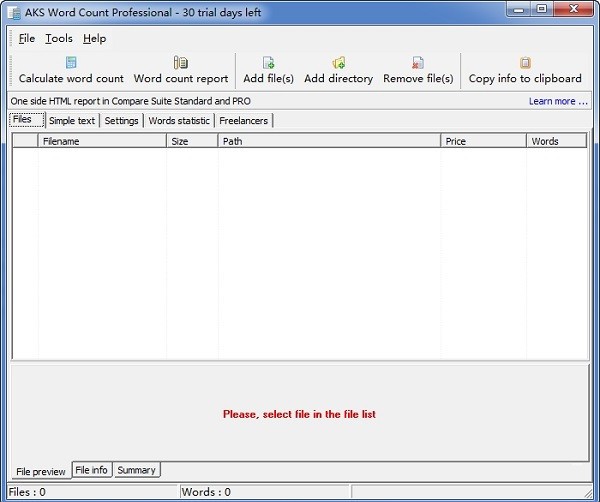
Task: Open the Words statistic tab
Action: click(179, 121)
